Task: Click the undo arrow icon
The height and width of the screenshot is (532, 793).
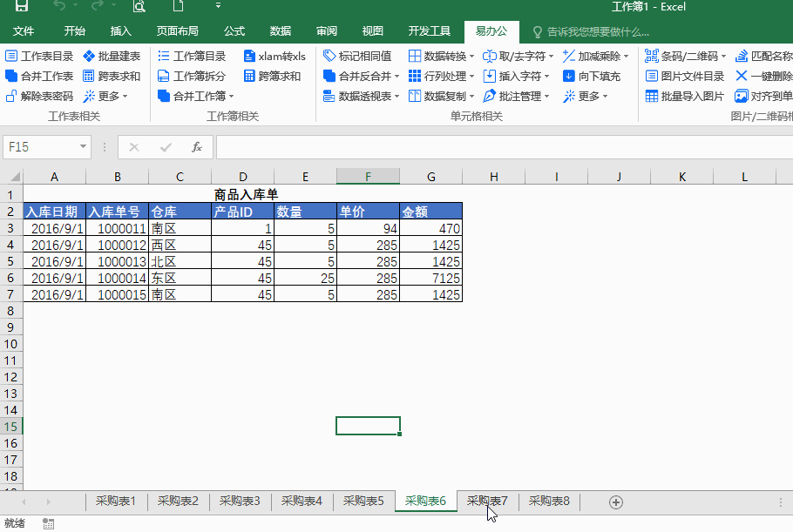Action: click(59, 5)
